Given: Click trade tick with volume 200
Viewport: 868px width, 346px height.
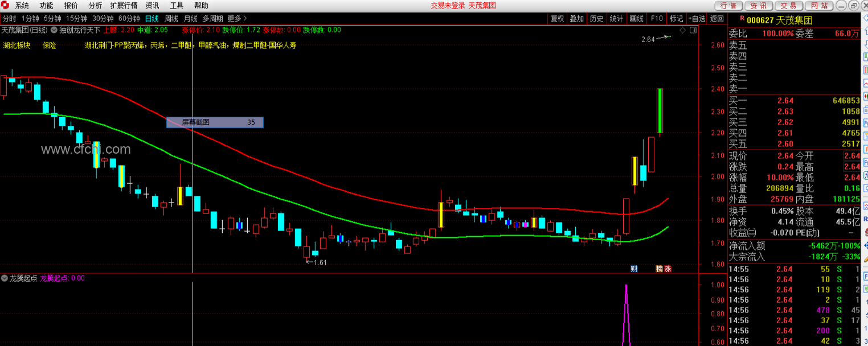Looking at the screenshot, I should 795,331.
